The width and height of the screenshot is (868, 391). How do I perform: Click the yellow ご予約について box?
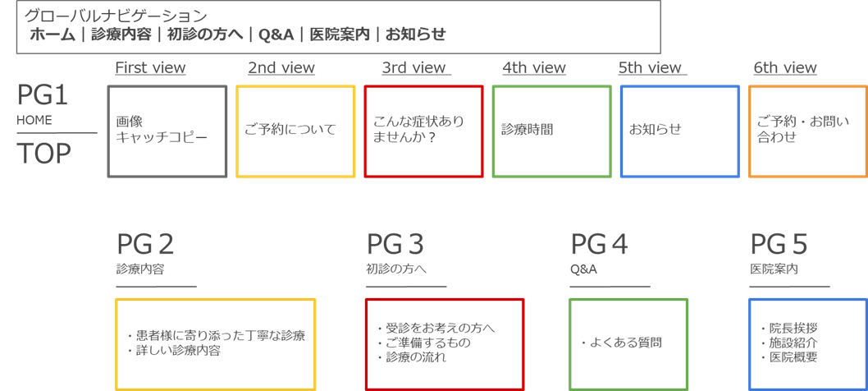click(x=295, y=131)
